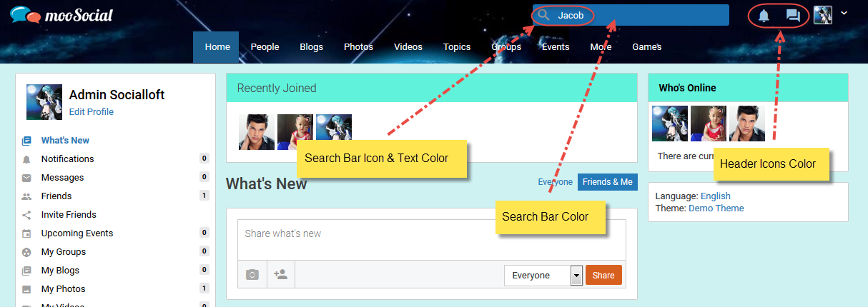Open the Games menu item

pyautogui.click(x=647, y=47)
